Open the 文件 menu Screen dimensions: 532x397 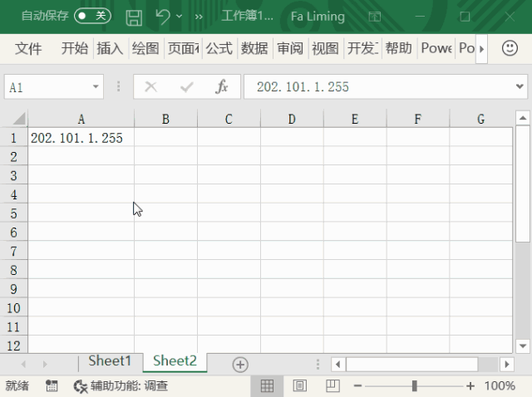pos(28,48)
